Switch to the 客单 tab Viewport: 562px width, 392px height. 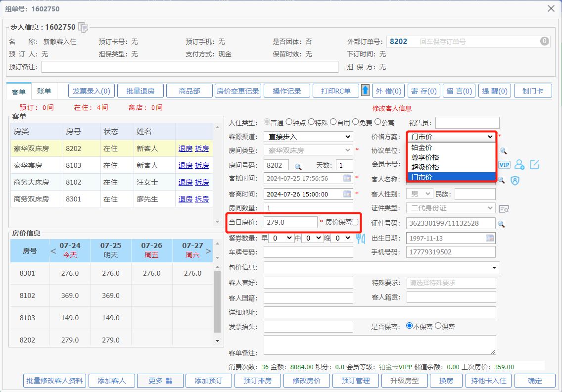pyautogui.click(x=19, y=92)
